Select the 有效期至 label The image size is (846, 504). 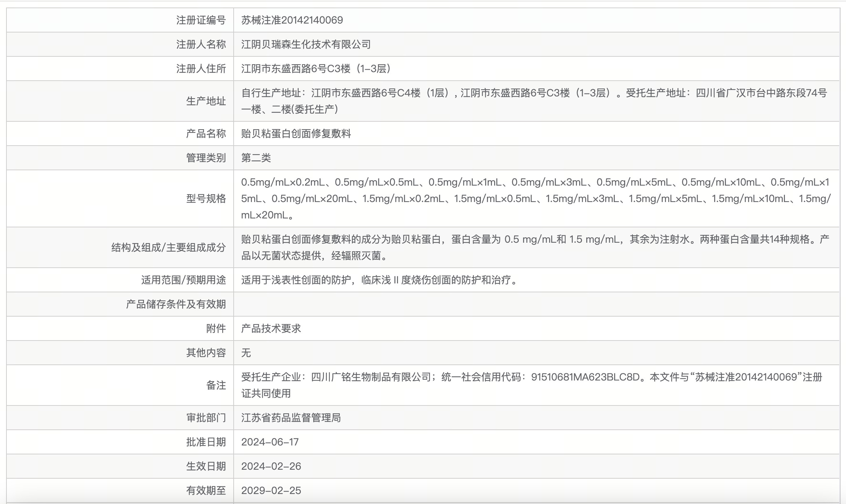(x=206, y=490)
